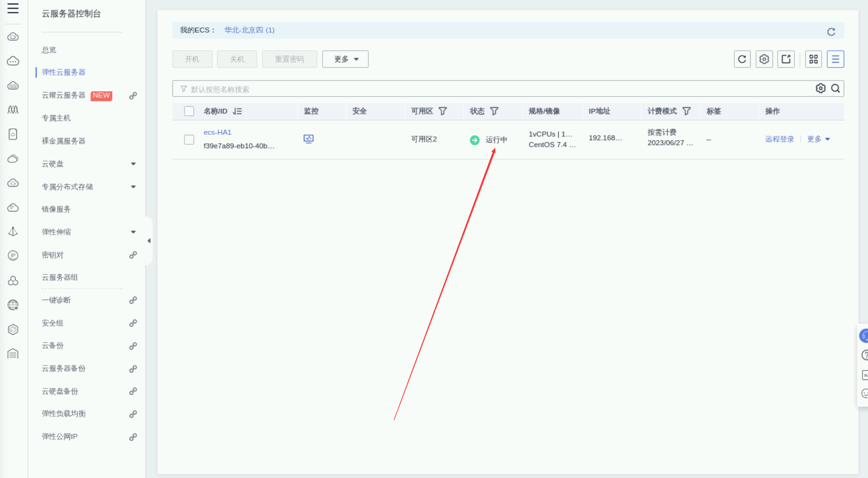868x478 pixels.
Task: Open the 可用区 column filter
Action: coord(442,111)
